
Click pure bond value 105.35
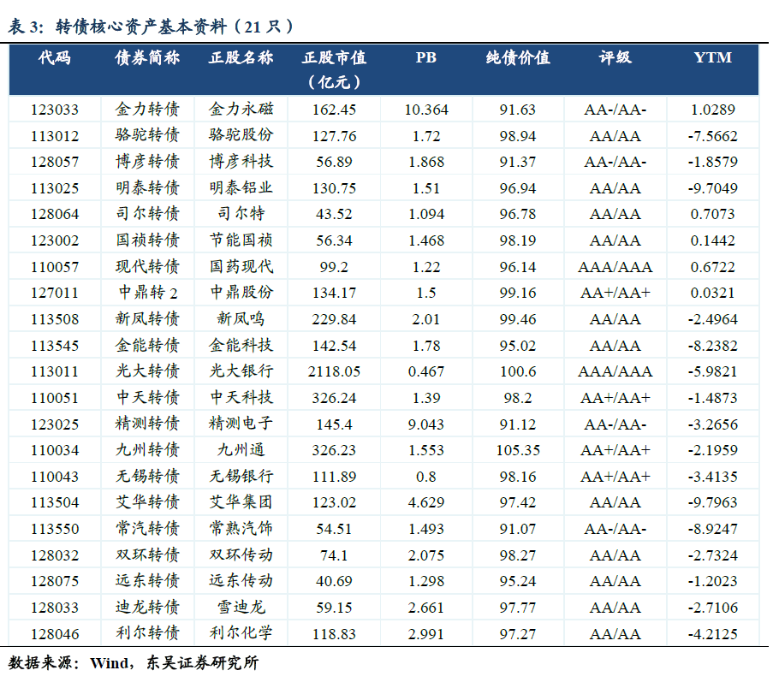click(x=518, y=450)
